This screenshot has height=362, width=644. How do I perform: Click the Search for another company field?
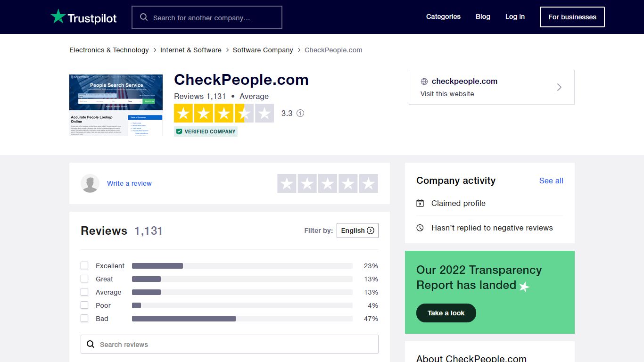coord(207,17)
